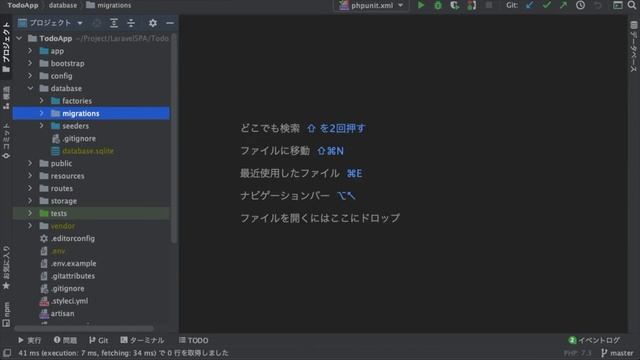Image resolution: width=640 pixels, height=360 pixels.
Task: Select opened file locate icon
Action: tap(97, 23)
